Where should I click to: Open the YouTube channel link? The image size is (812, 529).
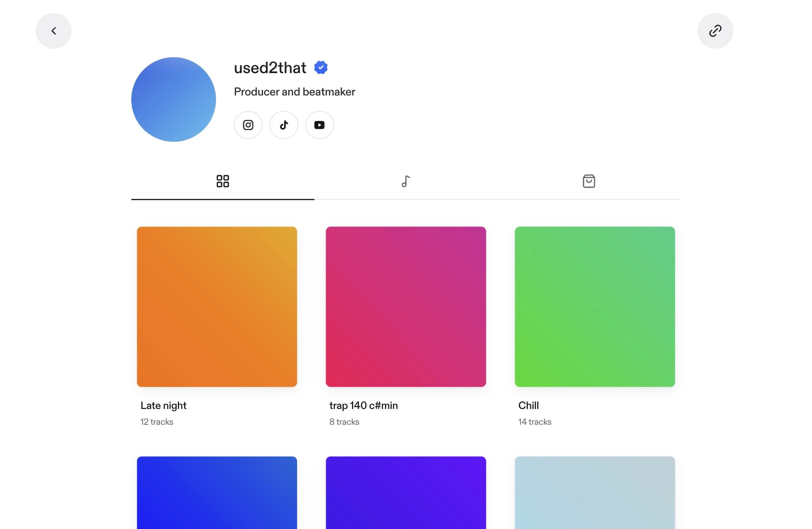click(319, 125)
